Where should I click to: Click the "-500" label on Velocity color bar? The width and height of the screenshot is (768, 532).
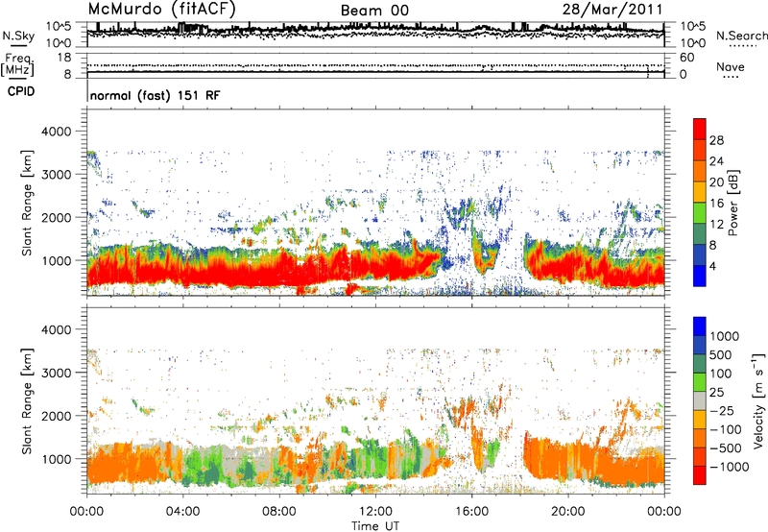pos(725,448)
